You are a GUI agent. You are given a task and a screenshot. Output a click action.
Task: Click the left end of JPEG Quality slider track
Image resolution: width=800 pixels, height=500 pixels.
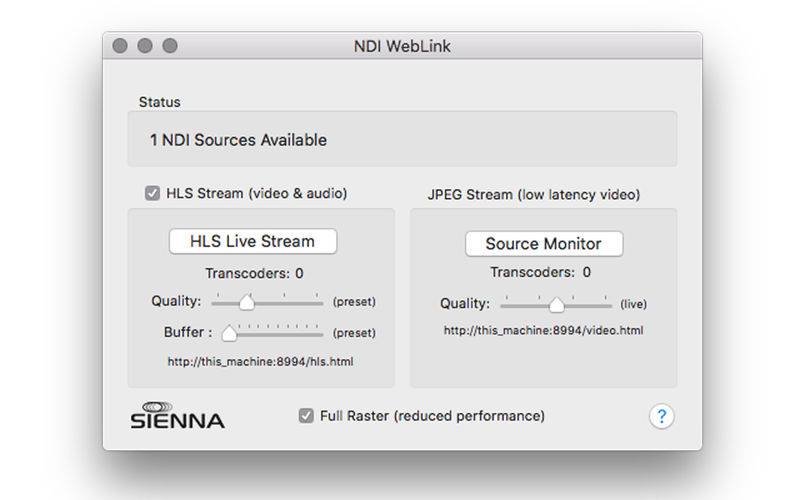(x=503, y=304)
